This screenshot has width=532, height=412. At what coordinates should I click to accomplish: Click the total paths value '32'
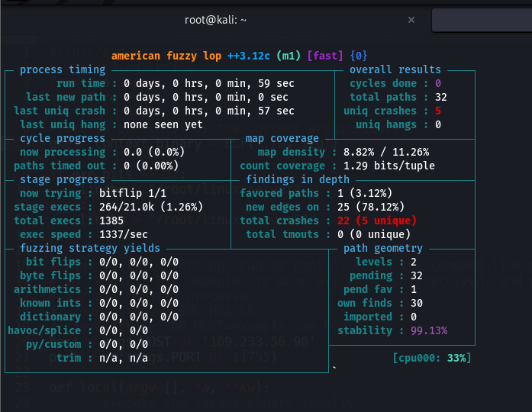click(x=441, y=98)
